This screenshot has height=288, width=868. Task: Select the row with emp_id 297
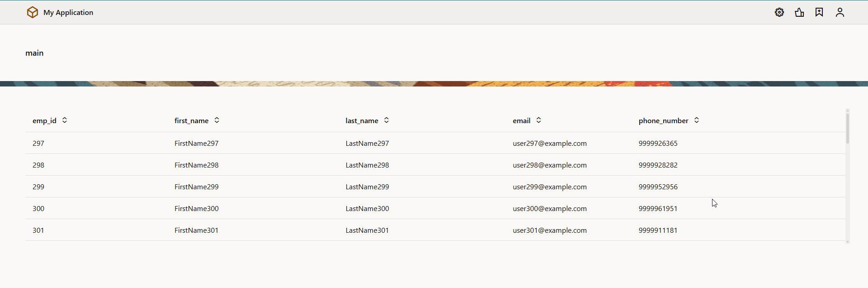pos(38,143)
